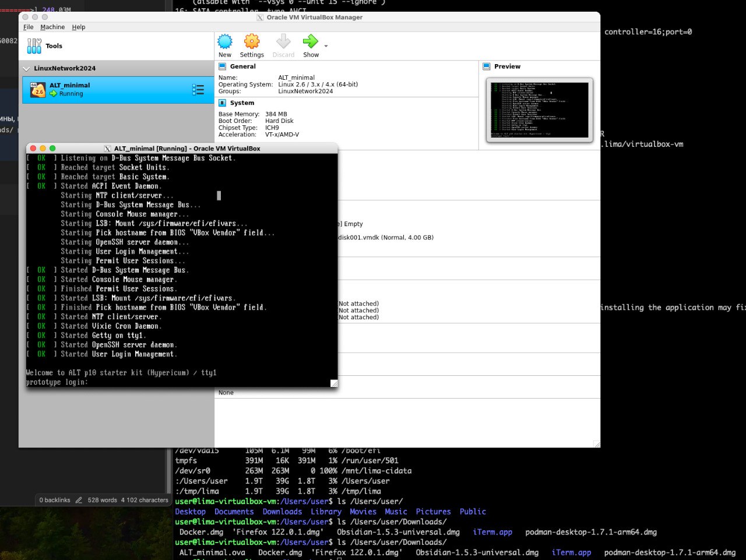
Task: Click 'Music' directory in terminal listing
Action: pos(396,512)
